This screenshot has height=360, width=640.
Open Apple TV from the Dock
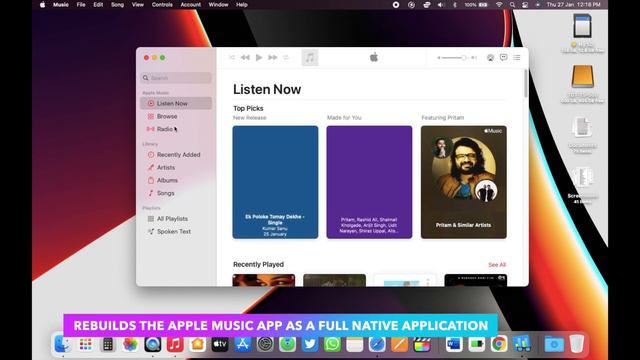coord(220,344)
